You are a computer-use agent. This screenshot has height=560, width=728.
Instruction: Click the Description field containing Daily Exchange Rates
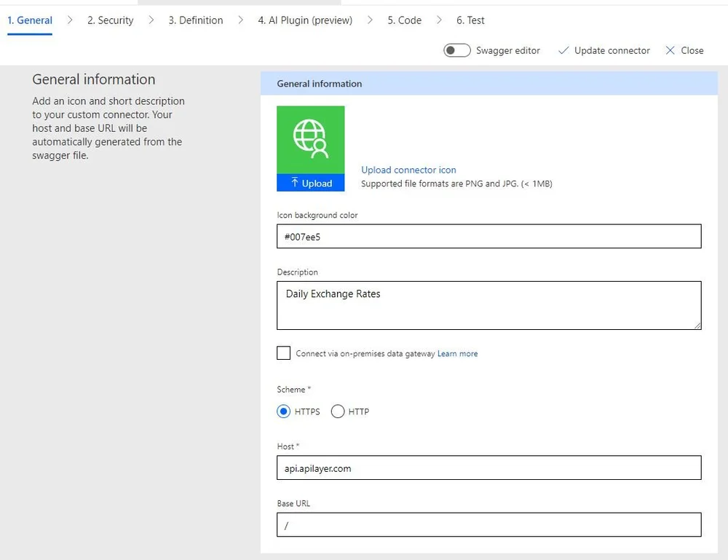click(x=488, y=302)
